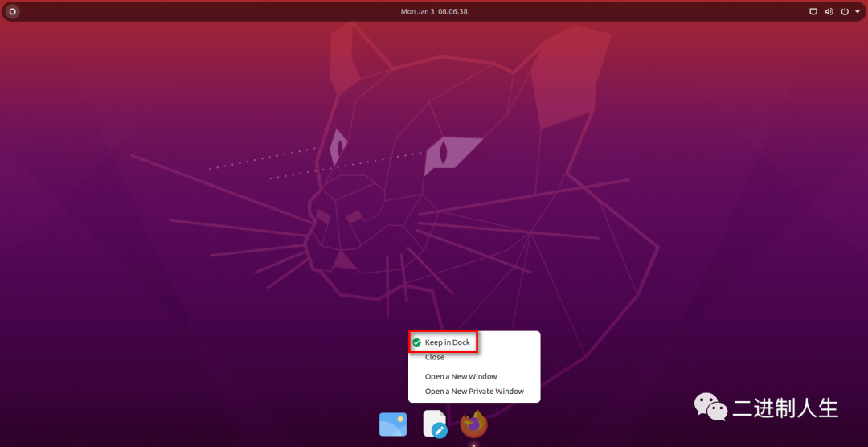
Task: Open the image viewer dock icon
Action: (393, 424)
